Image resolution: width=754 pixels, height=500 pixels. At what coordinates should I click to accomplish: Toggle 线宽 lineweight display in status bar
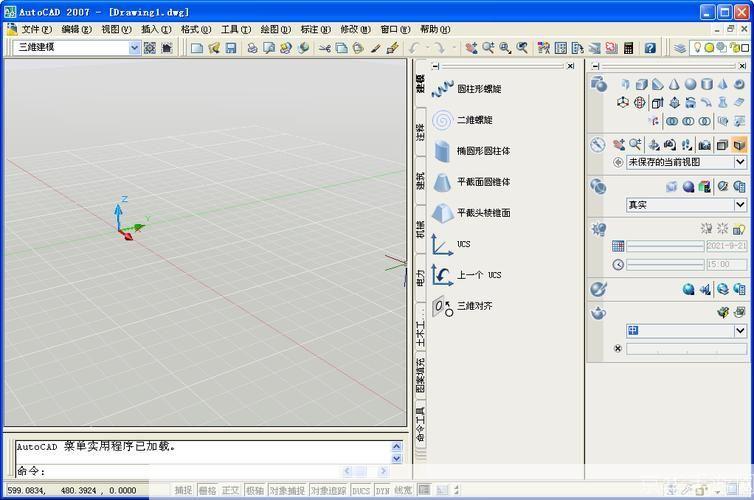(403, 490)
